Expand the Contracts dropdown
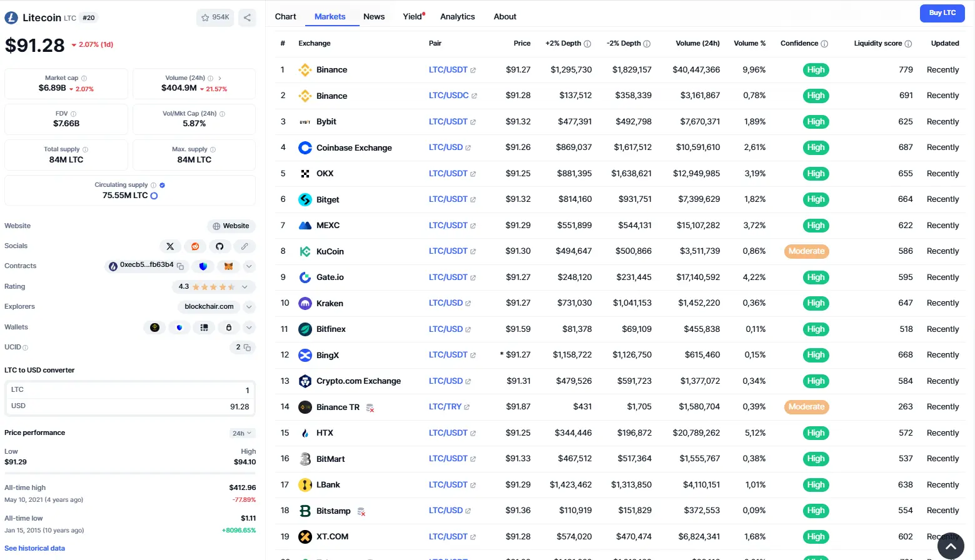 click(x=248, y=266)
